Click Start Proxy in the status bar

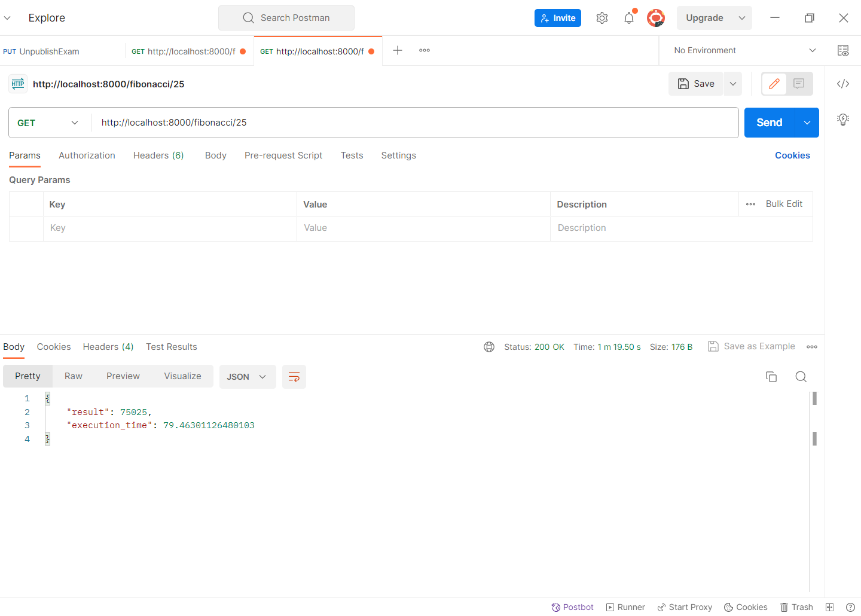685,607
